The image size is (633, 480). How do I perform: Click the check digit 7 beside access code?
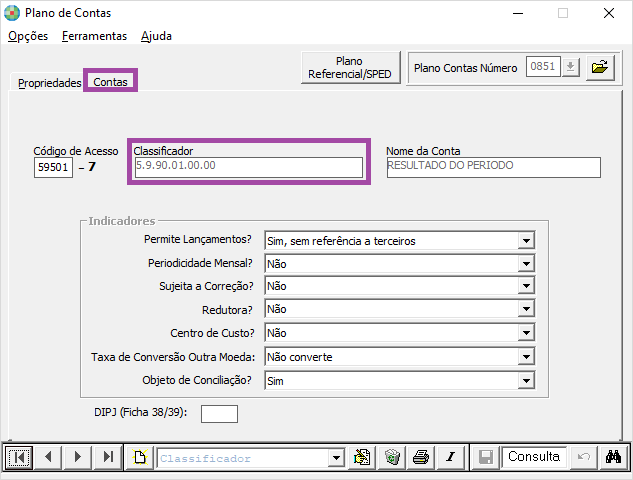click(92, 167)
